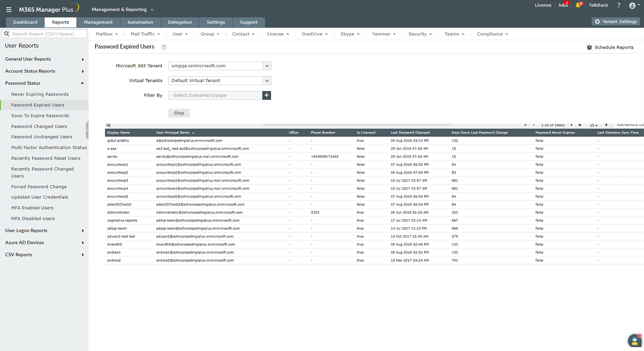The width and height of the screenshot is (644, 351).
Task: Open the Mailbox reports menu
Action: pyautogui.click(x=107, y=34)
